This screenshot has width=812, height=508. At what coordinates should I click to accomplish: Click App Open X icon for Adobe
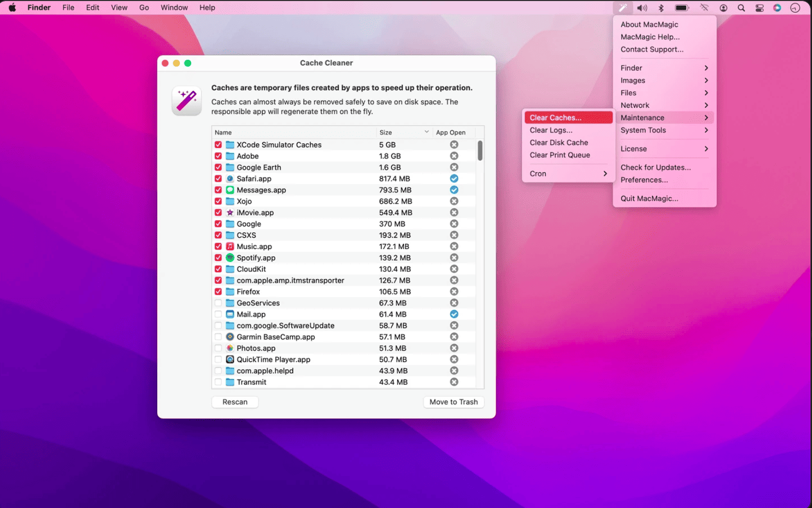coord(454,156)
